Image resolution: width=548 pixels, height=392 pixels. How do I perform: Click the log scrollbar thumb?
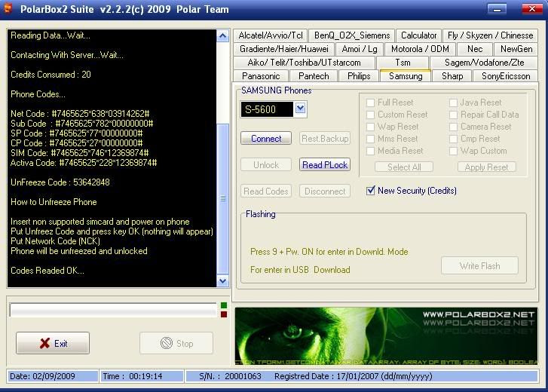pyautogui.click(x=223, y=199)
